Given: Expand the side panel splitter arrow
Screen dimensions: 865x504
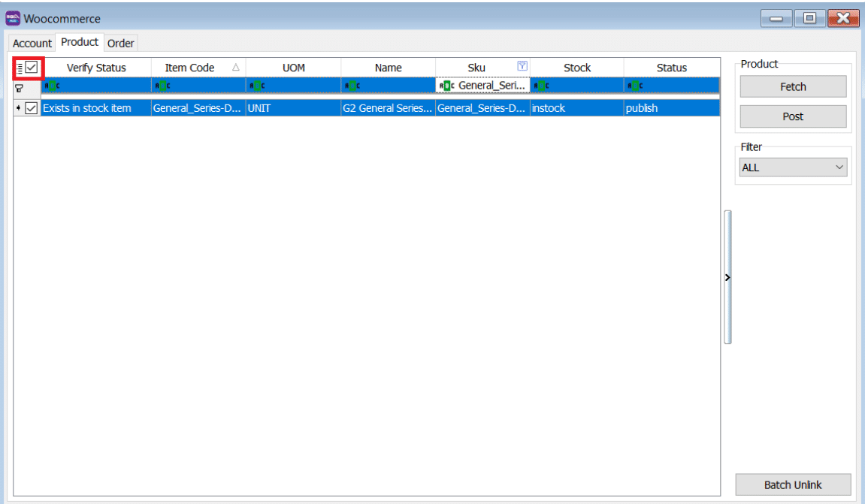Looking at the screenshot, I should (x=727, y=277).
